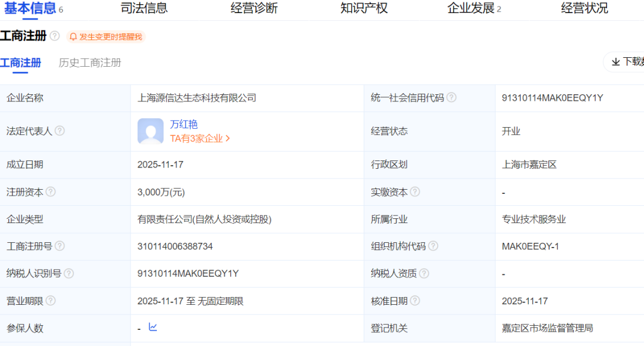Click help icon beside 实缴资本
Screen dimensions: 644x346
415,192
